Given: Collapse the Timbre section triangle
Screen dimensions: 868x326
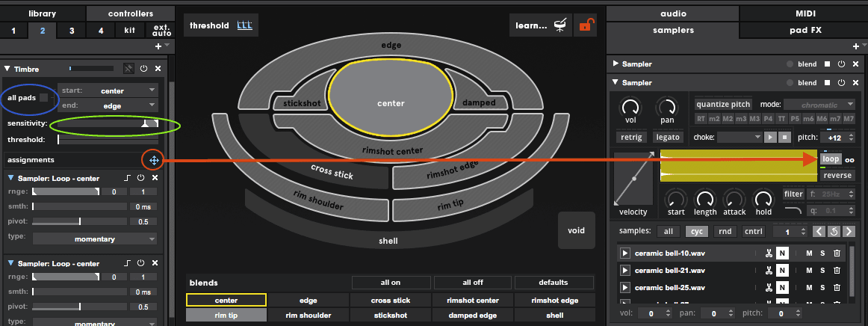Looking at the screenshot, I should click(7, 68).
